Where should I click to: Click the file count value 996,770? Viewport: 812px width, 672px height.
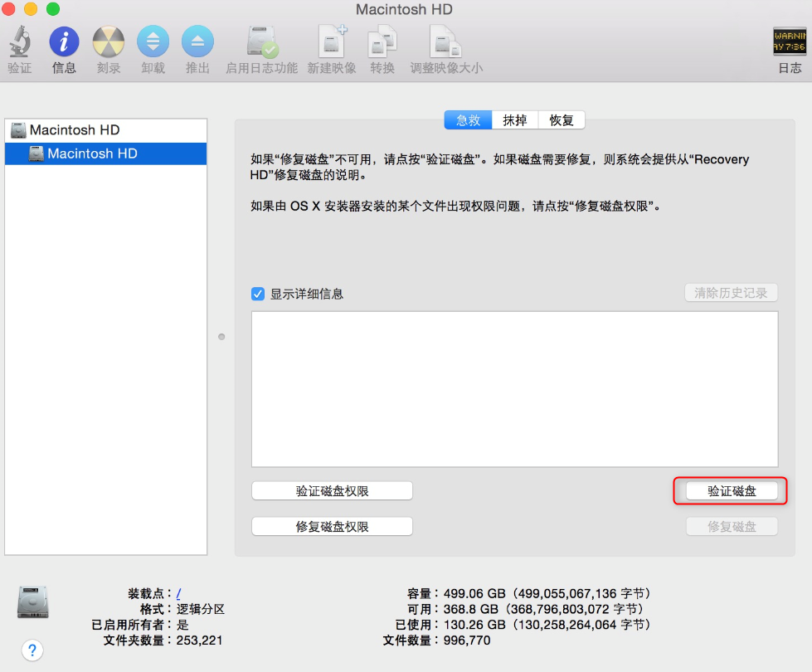pyautogui.click(x=467, y=640)
